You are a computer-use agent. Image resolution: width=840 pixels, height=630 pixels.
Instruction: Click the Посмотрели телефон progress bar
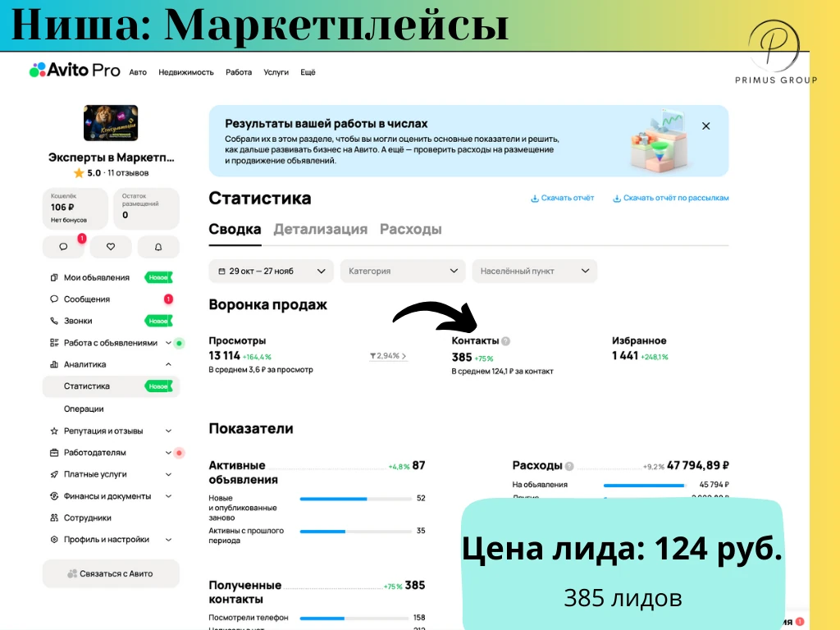coord(356,619)
